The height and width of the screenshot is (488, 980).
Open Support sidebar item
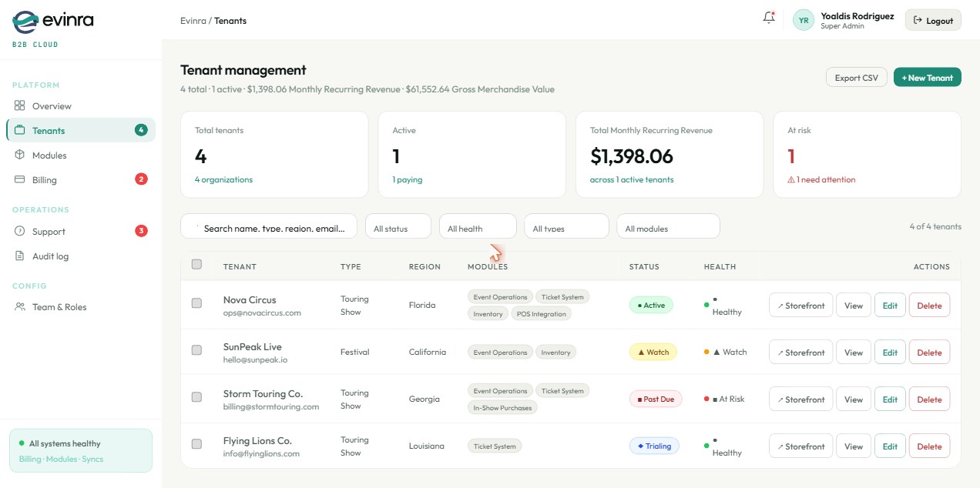pos(81,232)
